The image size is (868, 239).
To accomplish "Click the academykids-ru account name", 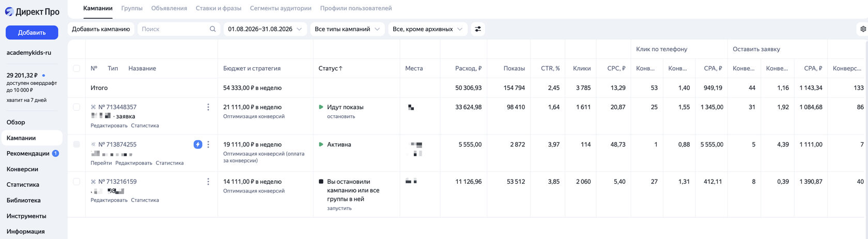I will tap(29, 53).
